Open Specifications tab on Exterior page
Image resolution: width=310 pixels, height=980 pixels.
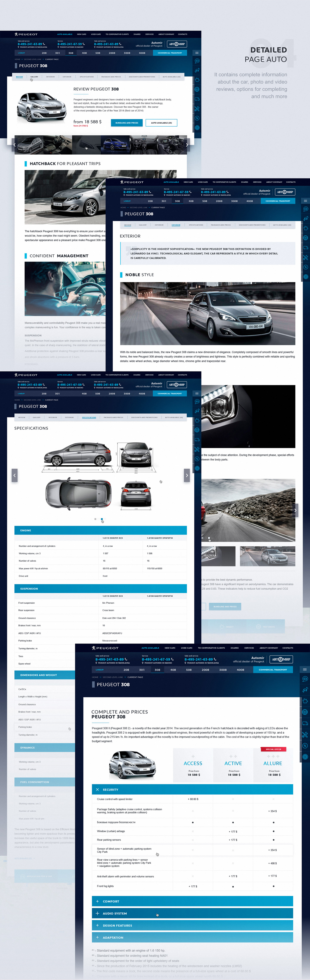[196, 225]
